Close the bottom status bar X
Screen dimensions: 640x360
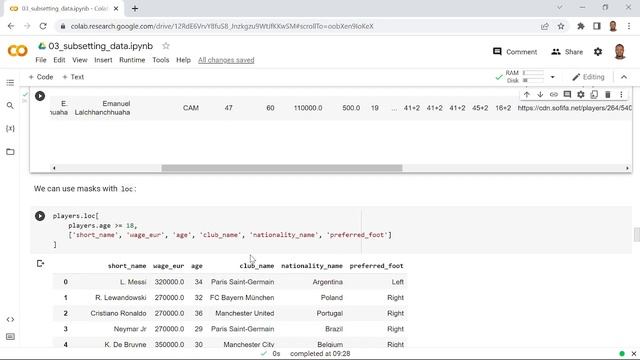(633, 353)
